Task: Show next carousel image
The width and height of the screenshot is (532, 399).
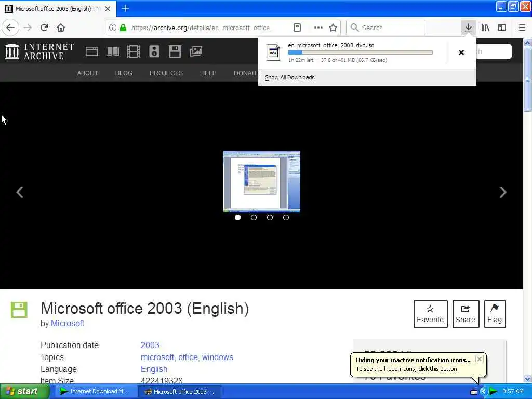Action: click(503, 192)
